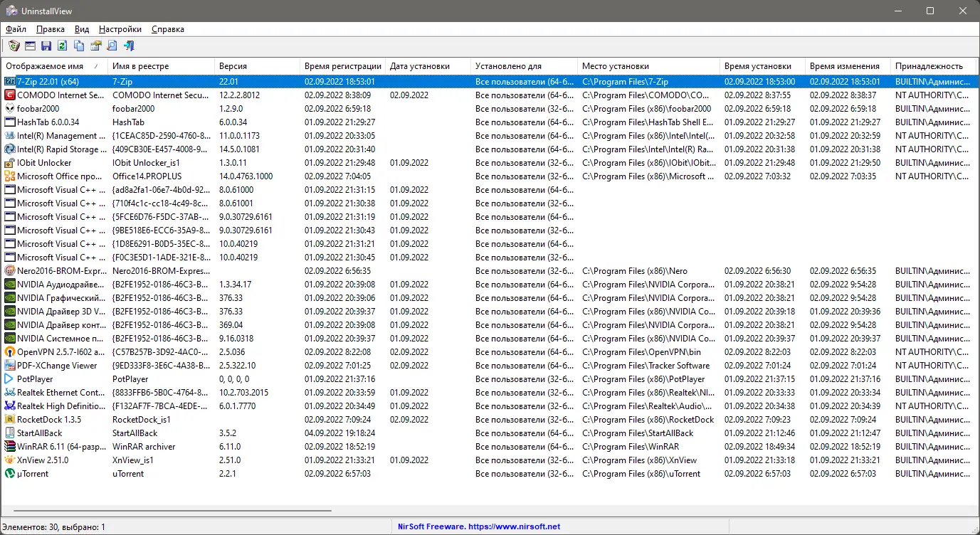
Task: Click the RocketDock 1.3.5 row icon
Action: pos(10,420)
